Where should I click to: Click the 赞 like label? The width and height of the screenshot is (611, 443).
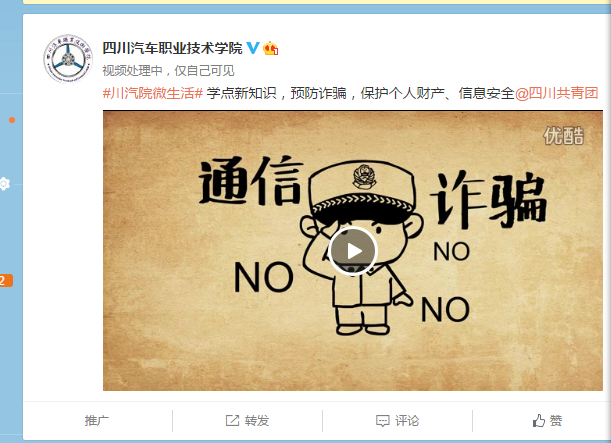556,420
